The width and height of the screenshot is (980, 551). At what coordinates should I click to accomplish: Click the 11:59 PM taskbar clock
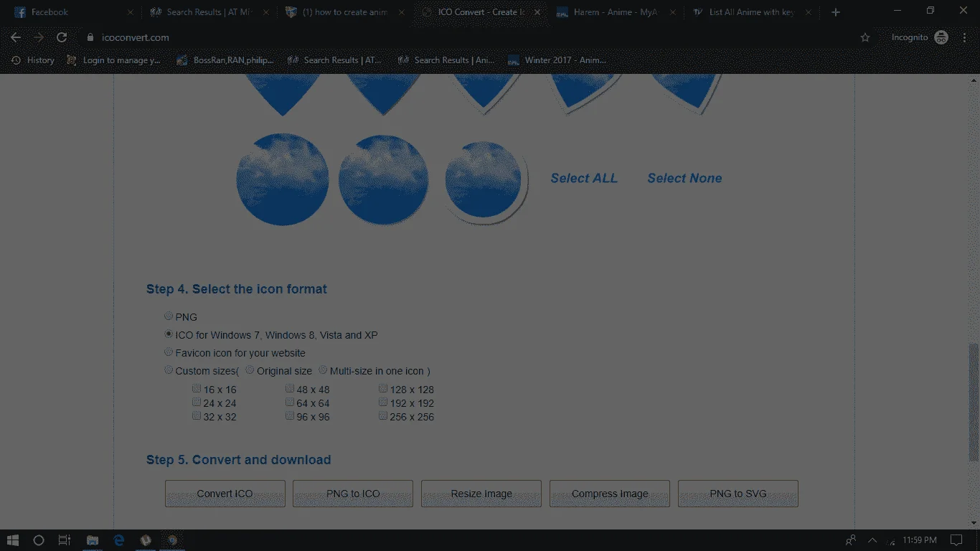[x=920, y=540]
